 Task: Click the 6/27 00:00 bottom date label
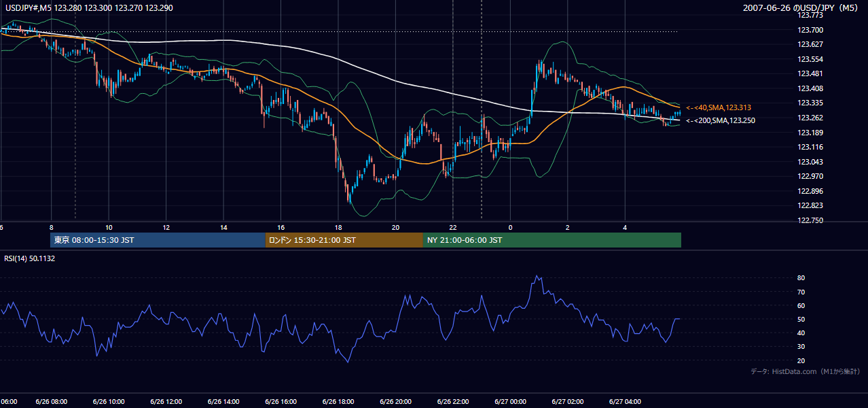click(x=510, y=402)
